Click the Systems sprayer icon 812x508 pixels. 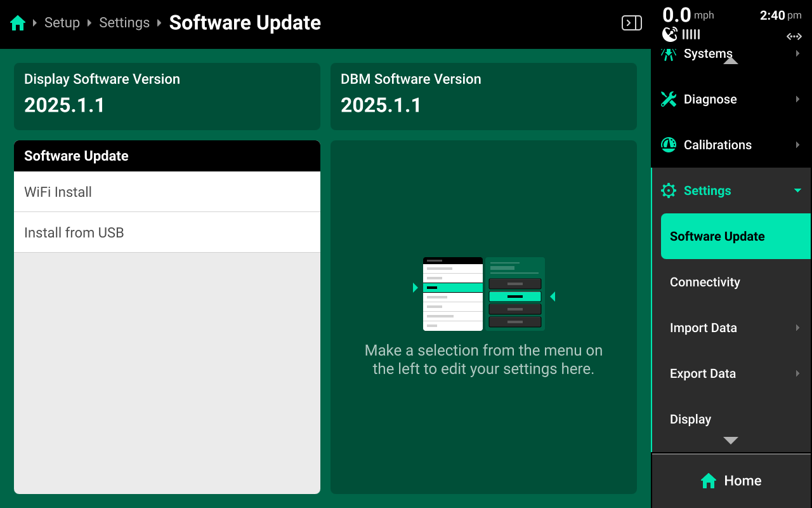(669, 54)
